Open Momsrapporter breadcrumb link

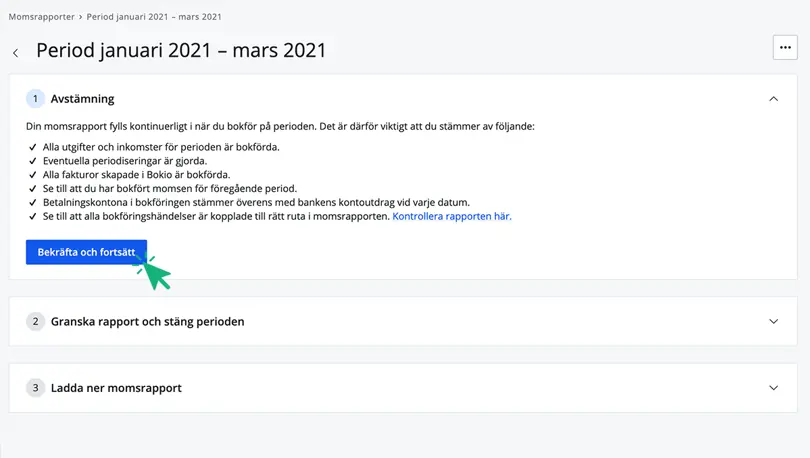pyautogui.click(x=41, y=17)
